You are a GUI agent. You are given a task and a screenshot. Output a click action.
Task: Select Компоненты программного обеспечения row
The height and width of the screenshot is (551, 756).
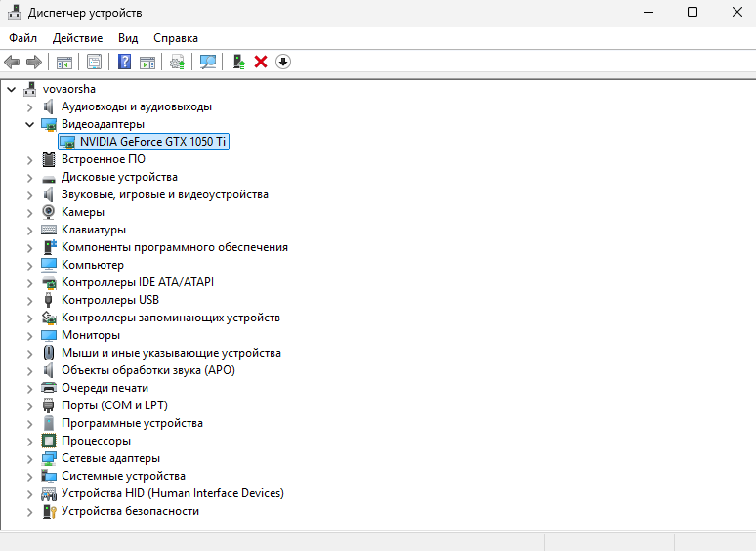(175, 247)
